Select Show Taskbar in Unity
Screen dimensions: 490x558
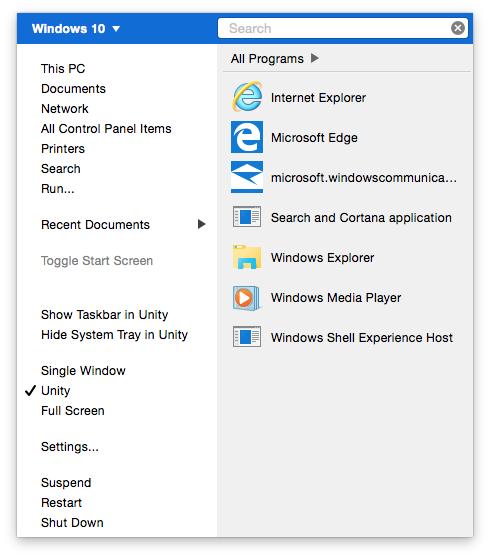coord(105,315)
